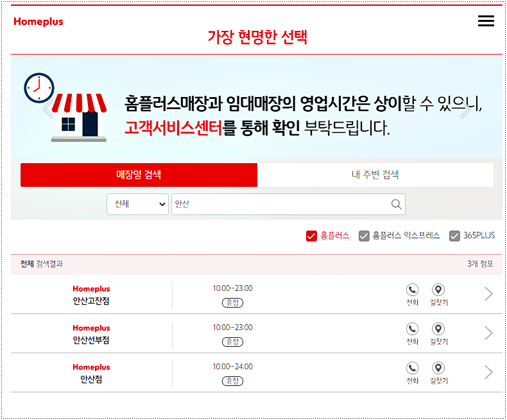Screen dimensions: 507x420
Task: Click the 가장 현명한 선택 slogan
Action: point(257,37)
